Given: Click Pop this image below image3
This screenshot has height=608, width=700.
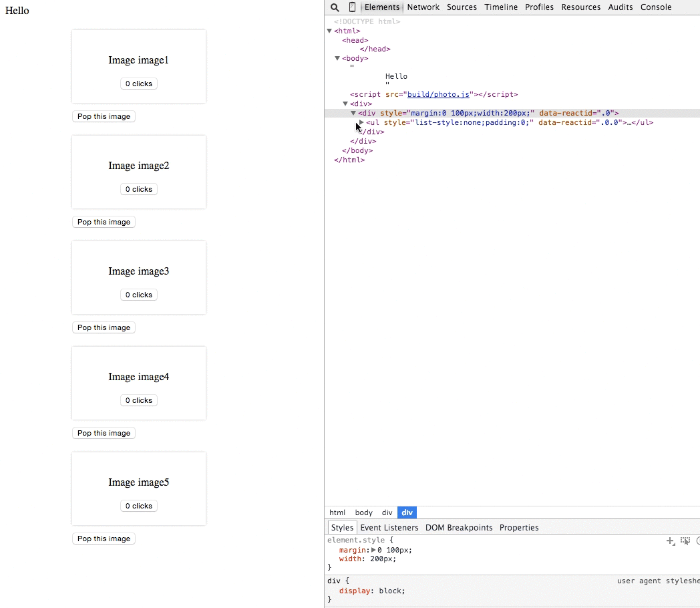Looking at the screenshot, I should click(104, 327).
